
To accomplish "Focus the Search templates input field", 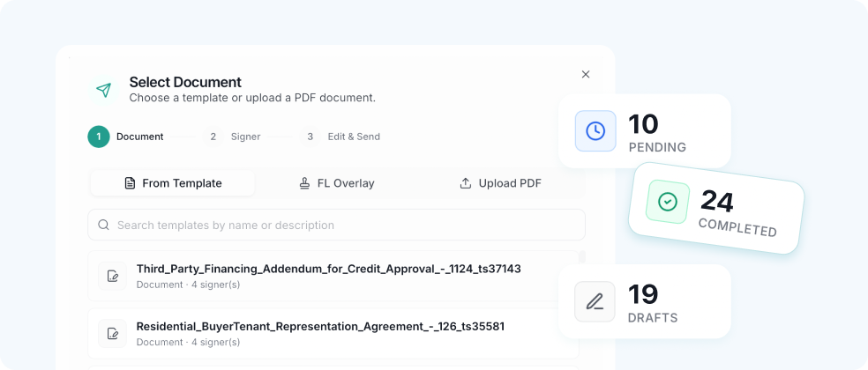I will 337,226.
